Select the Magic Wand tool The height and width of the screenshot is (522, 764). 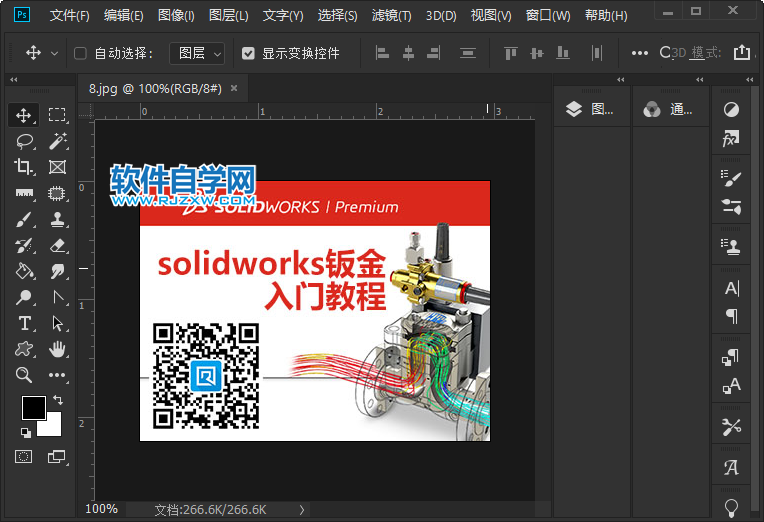pos(58,141)
